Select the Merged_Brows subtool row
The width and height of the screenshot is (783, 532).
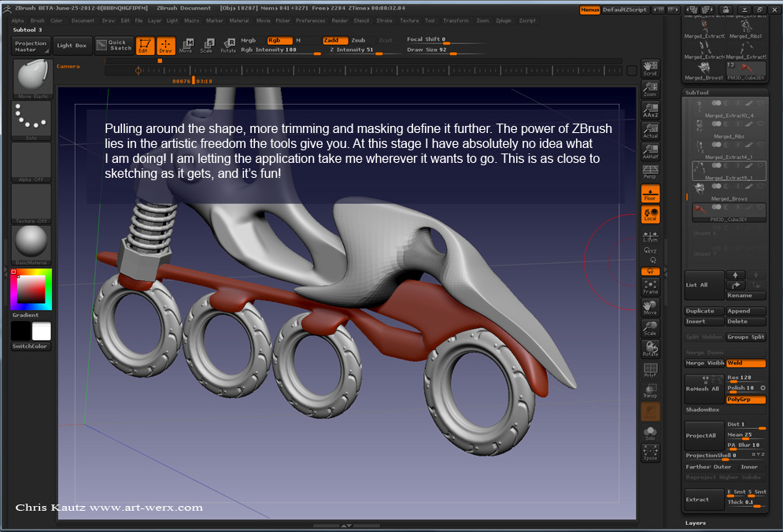click(729, 192)
